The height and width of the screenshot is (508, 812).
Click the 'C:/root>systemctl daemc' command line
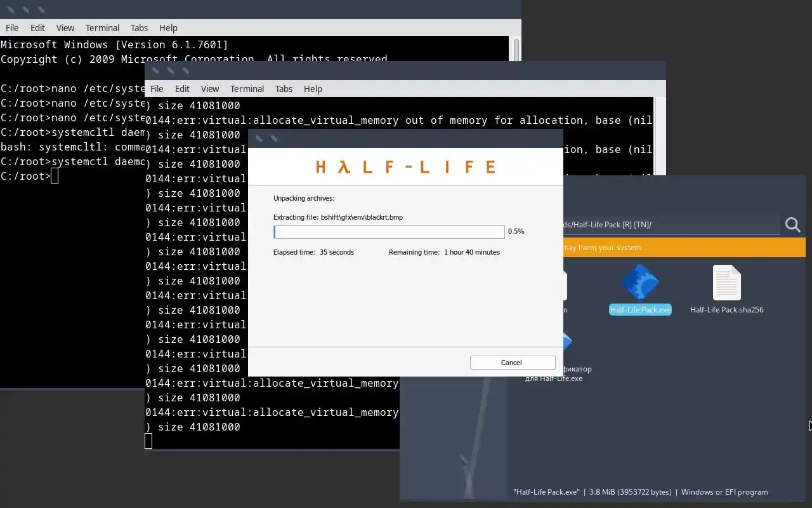[73, 161]
